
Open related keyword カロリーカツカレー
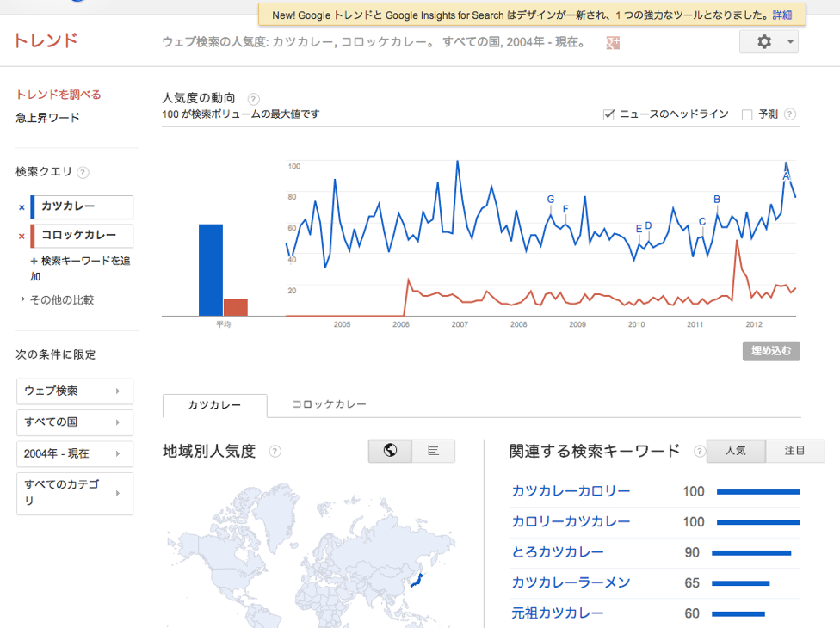[571, 522]
